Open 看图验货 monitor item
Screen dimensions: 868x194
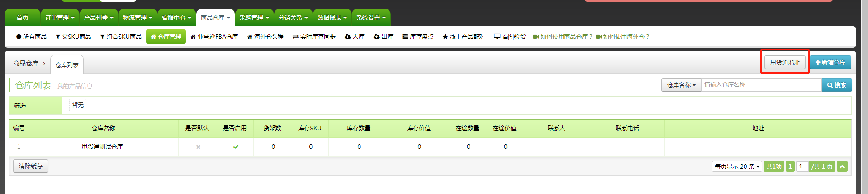(x=510, y=37)
